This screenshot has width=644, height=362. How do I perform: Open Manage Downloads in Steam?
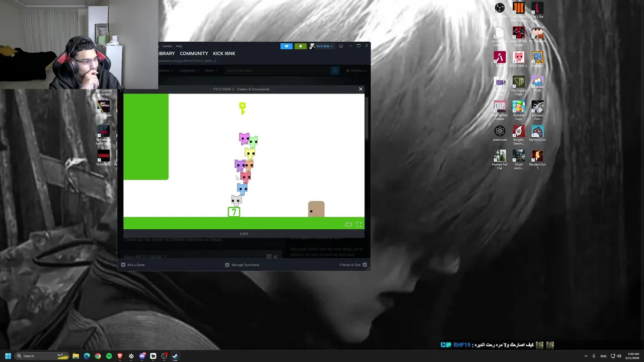click(242, 265)
